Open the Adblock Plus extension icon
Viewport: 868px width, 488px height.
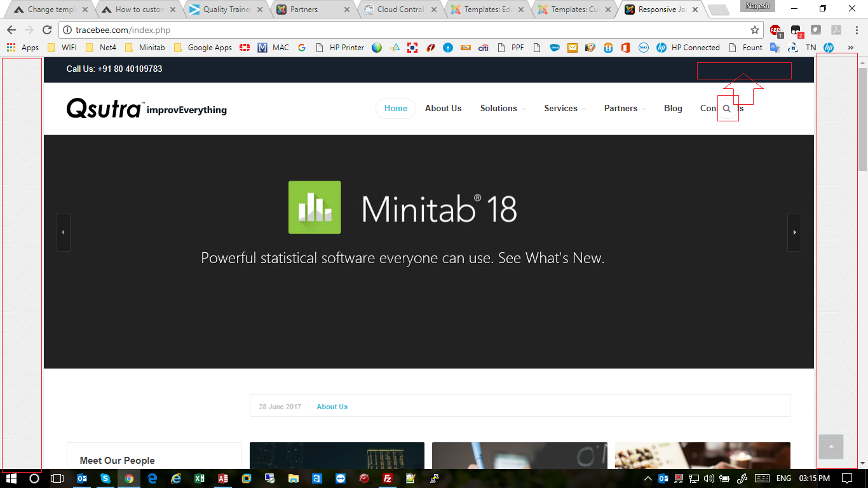tap(775, 30)
